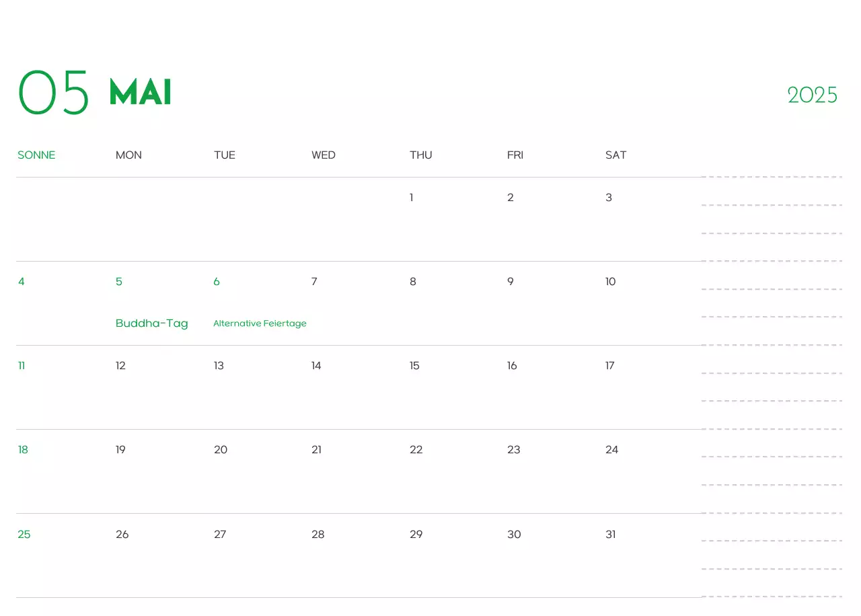Click Sunday the 11th
The image size is (861, 616).
22,366
